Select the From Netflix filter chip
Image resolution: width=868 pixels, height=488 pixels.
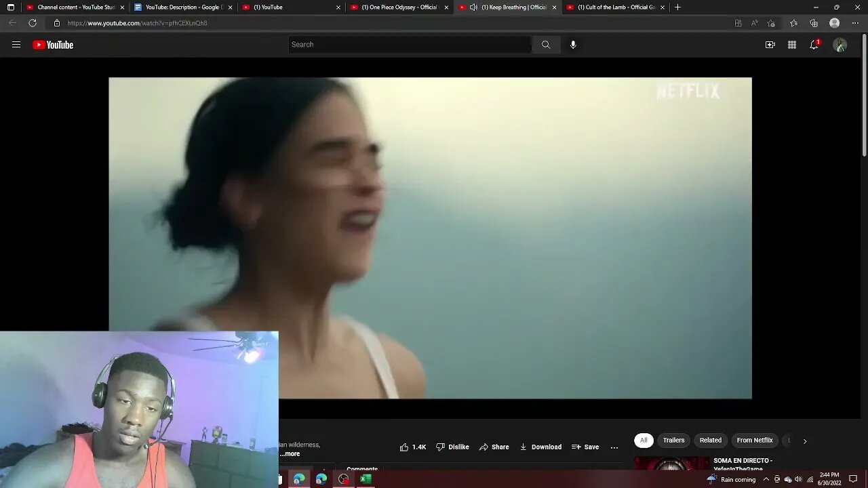coord(755,441)
